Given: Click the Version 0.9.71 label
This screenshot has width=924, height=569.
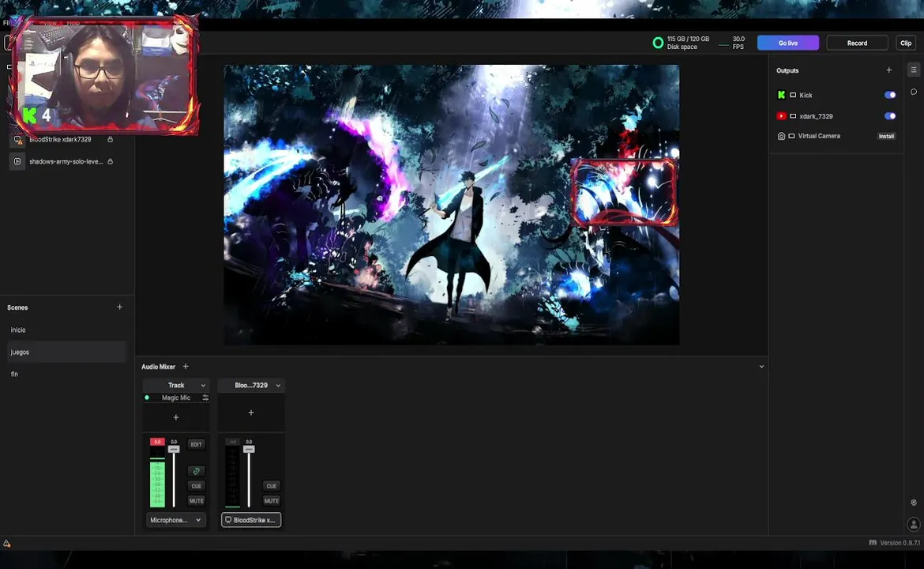Looking at the screenshot, I should (x=900, y=543).
